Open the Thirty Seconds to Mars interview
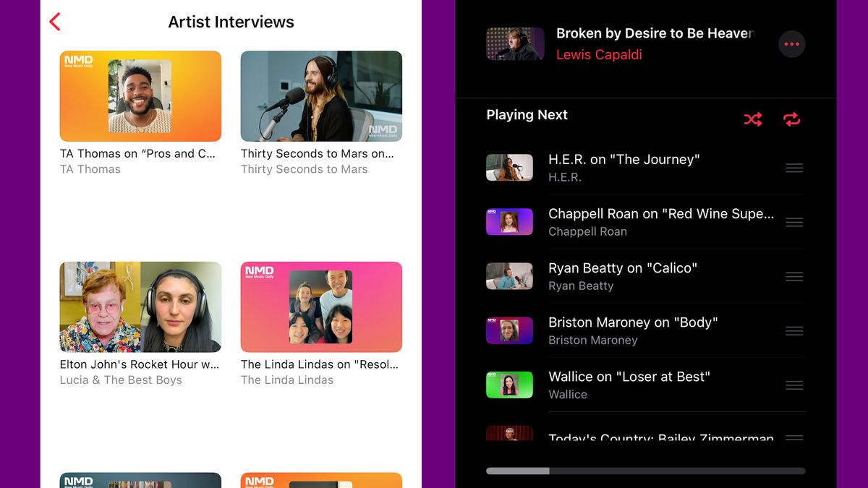The height and width of the screenshot is (488, 868). click(321, 96)
